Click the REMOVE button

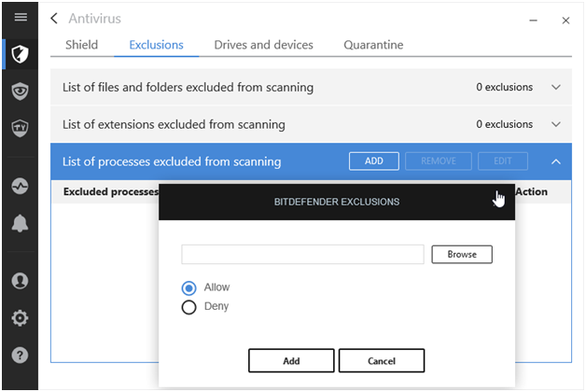(x=439, y=161)
